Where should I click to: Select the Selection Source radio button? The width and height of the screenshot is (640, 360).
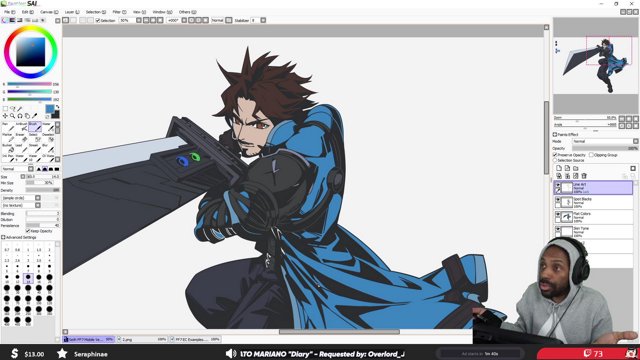555,160
